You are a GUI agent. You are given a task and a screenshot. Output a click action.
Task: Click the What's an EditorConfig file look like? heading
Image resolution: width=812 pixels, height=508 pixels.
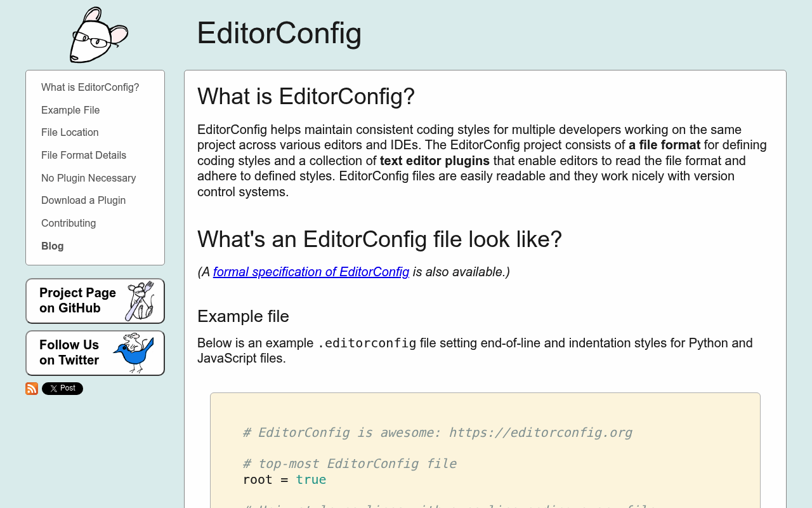(379, 239)
